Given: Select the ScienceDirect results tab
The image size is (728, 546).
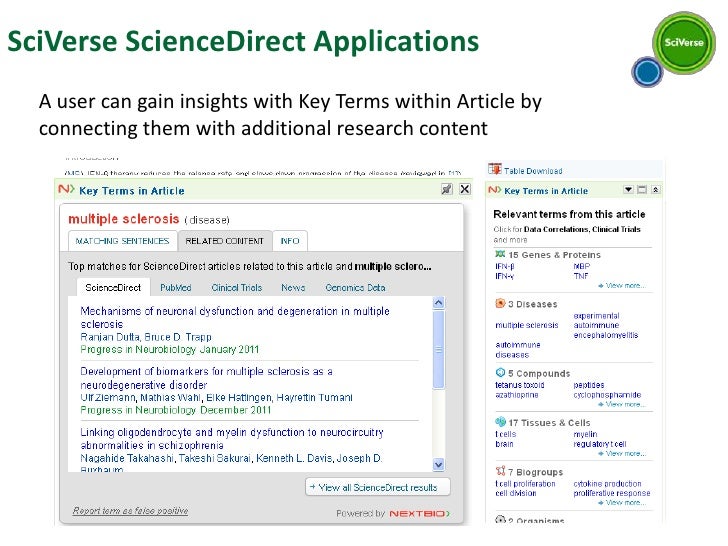Looking at the screenshot, I should tap(113, 287).
